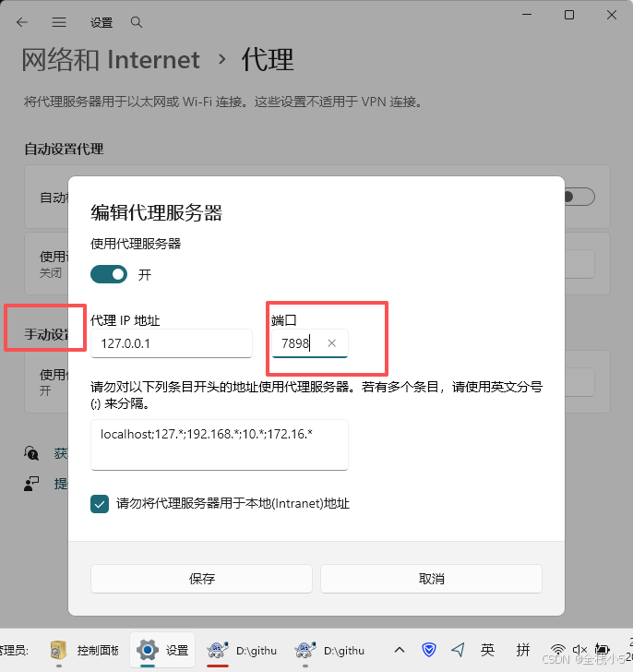Screen dimensions: 633x672
Task: Clear the port field with X
Action: pos(331,342)
